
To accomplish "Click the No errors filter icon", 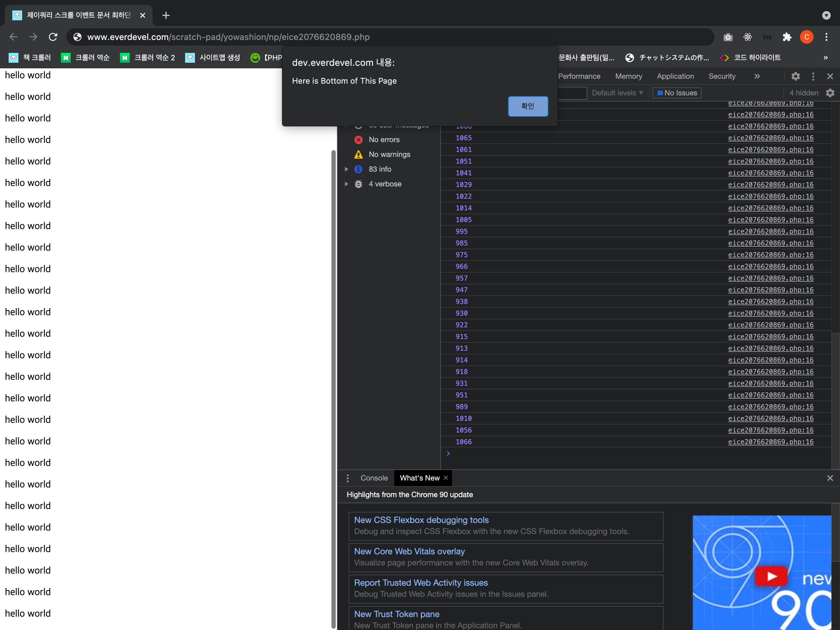I will (358, 140).
